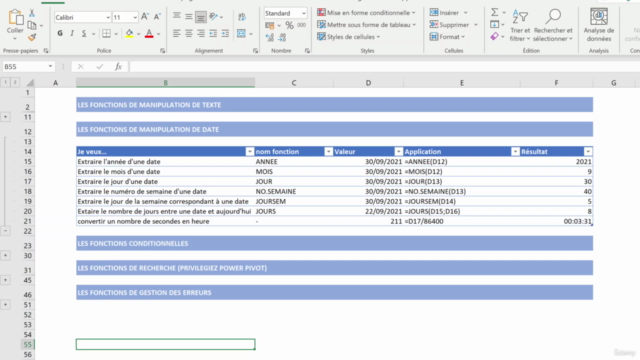Screen dimensions: 640x360
Task: Open the Calibri font name dropdown
Action: tap(108, 18)
